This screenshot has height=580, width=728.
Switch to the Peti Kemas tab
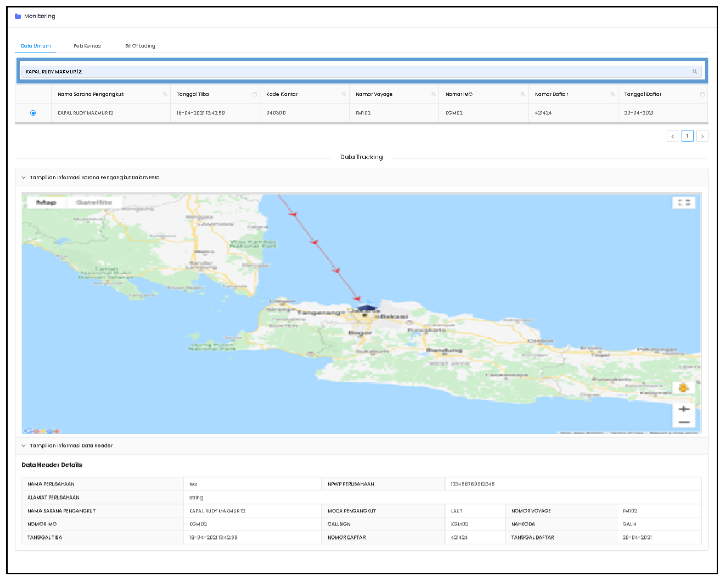coord(87,46)
